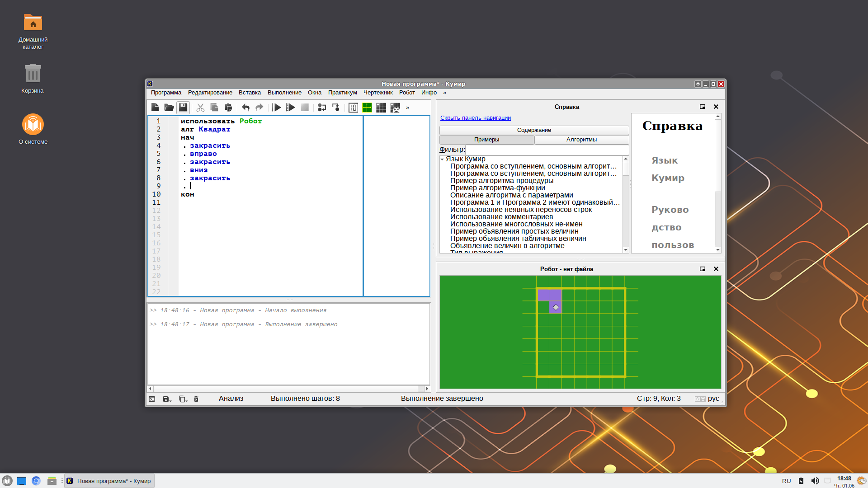This screenshot has width=868, height=488.
Task: Select Использование неявных переносов строк entry
Action: 521,210
